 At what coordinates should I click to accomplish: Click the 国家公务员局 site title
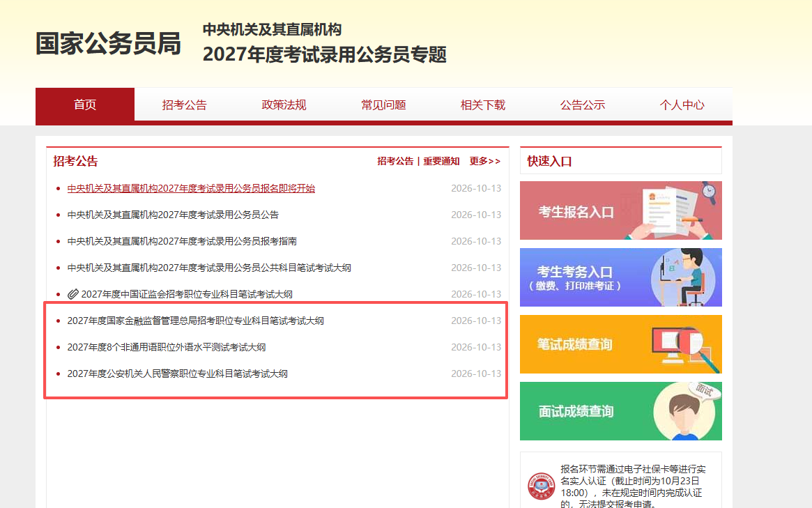tap(108, 43)
